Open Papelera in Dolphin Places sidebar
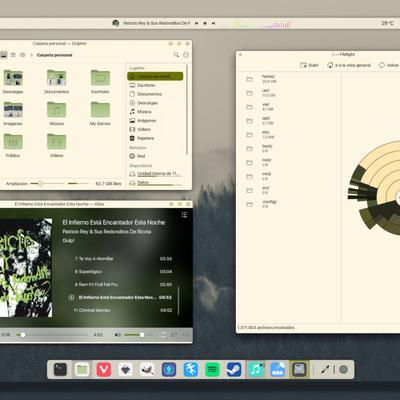 (x=155, y=138)
